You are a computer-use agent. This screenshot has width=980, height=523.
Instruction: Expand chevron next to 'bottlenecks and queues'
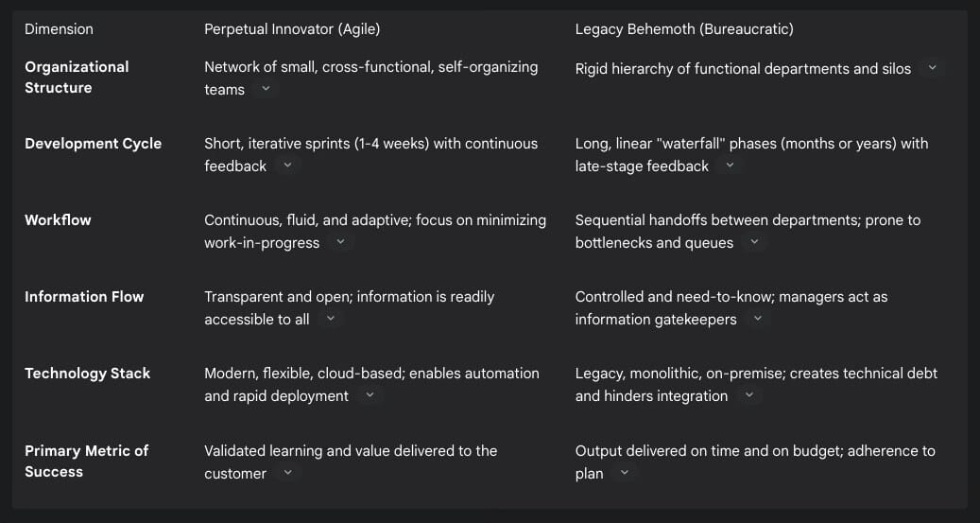(x=754, y=242)
